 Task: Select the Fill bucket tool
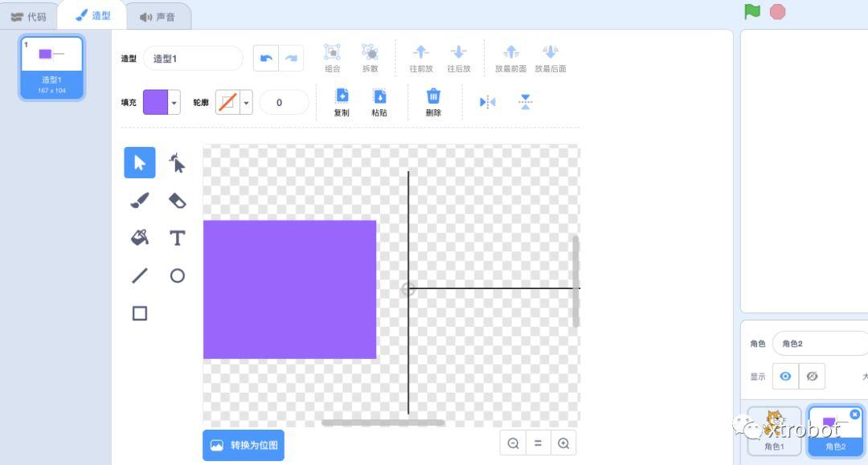140,238
